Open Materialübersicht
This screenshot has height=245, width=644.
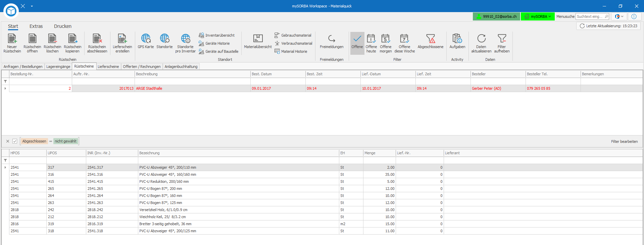pos(258,42)
